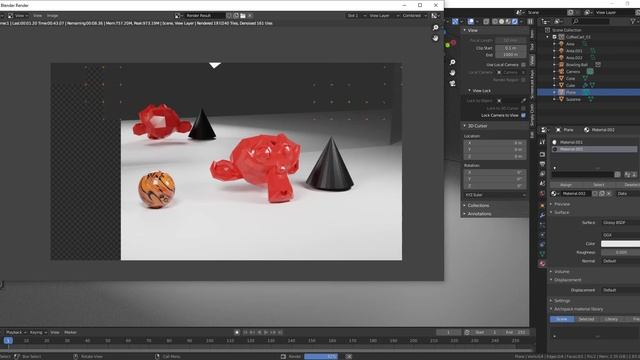The image size is (640, 360).
Task: Open the XYZ Euler rotation mode dropdown
Action: click(495, 195)
